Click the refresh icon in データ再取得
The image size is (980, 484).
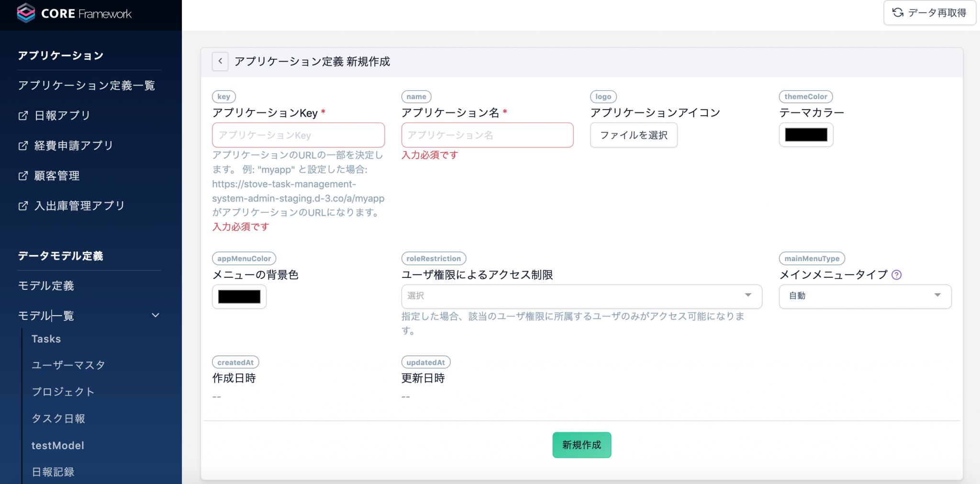898,12
